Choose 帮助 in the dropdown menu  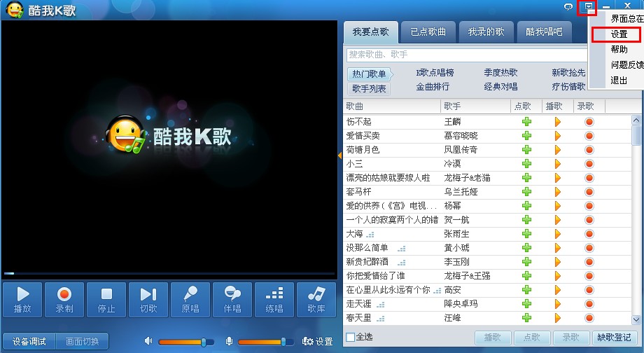click(619, 49)
